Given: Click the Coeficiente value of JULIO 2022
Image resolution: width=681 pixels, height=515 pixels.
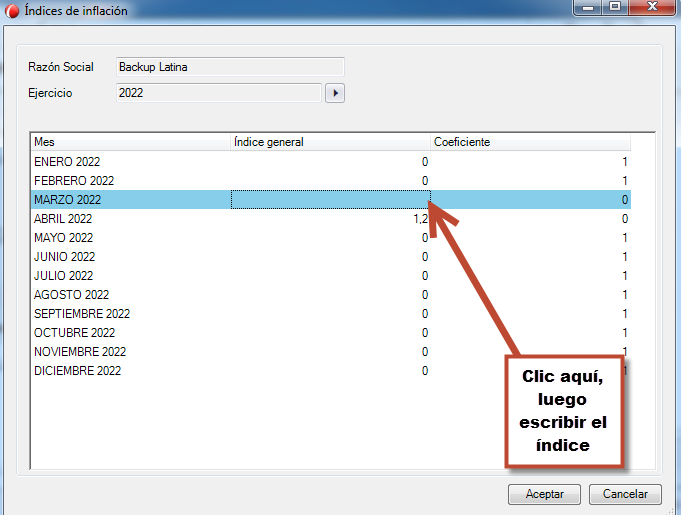Looking at the screenshot, I should [625, 276].
